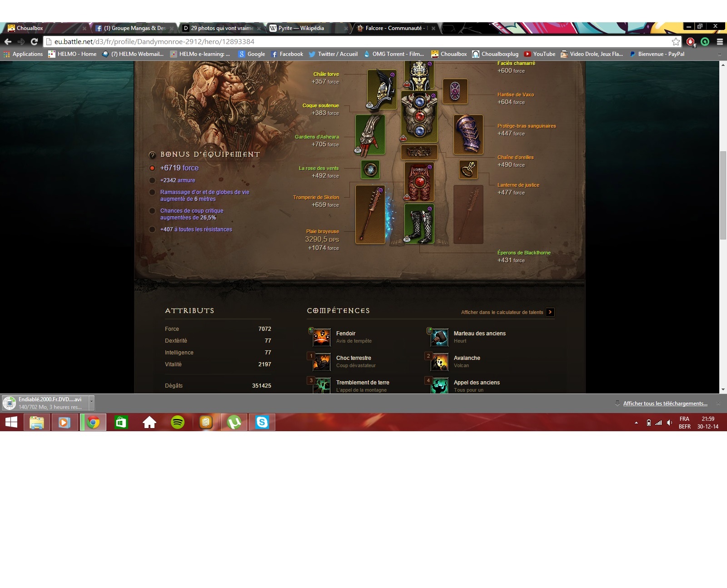Click the La rose des vents ring icon
727x588 pixels.
370,169
